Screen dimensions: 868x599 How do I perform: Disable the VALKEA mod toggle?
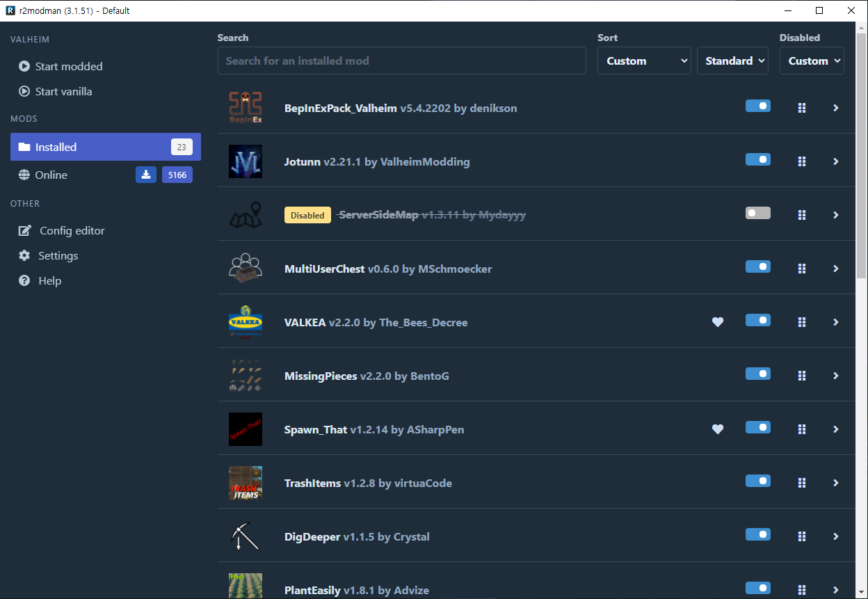[x=758, y=320]
